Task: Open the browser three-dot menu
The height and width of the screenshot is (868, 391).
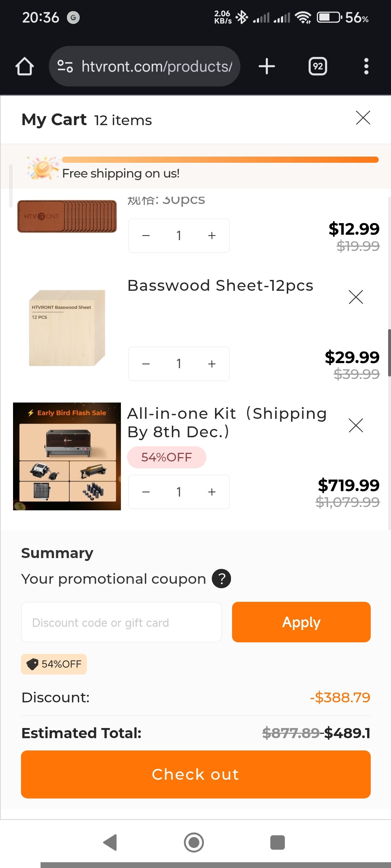Action: pos(366,67)
